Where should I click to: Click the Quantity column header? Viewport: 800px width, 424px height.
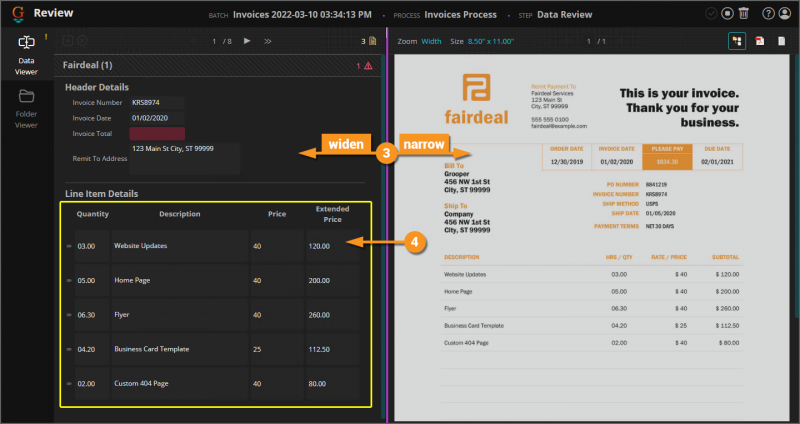click(92, 214)
